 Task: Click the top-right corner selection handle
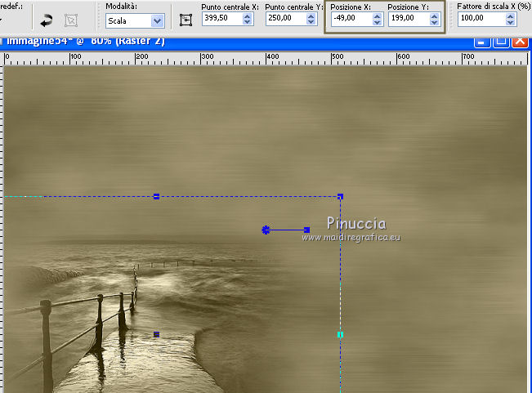pyautogui.click(x=340, y=196)
